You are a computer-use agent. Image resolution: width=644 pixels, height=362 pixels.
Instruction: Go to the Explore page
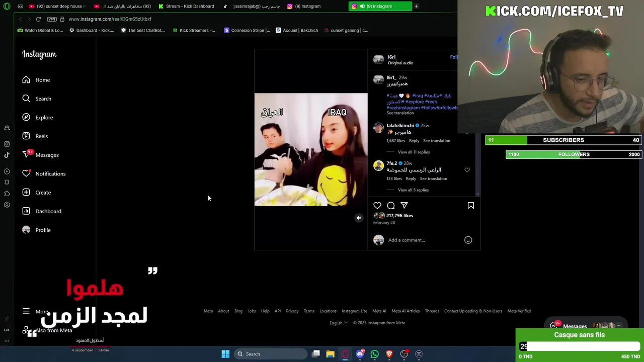point(38,117)
